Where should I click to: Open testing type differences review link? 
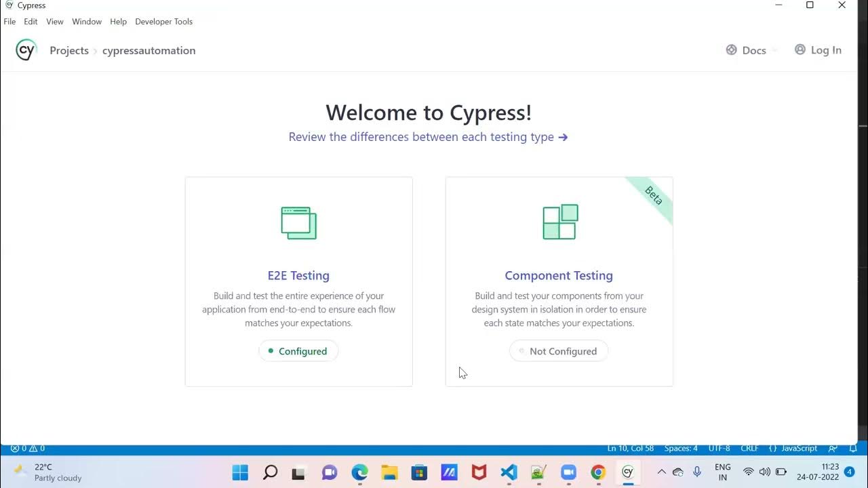coord(428,137)
